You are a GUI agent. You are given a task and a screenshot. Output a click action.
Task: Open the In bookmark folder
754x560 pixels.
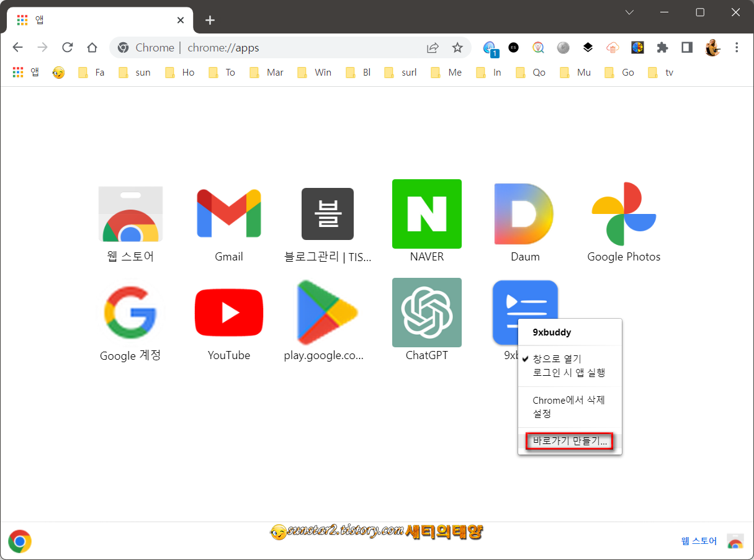(x=489, y=73)
